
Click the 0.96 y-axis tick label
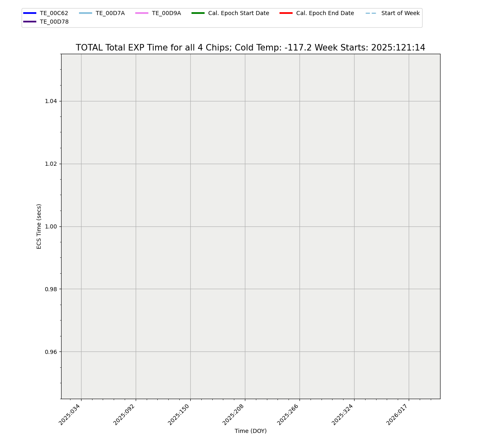(51, 352)
